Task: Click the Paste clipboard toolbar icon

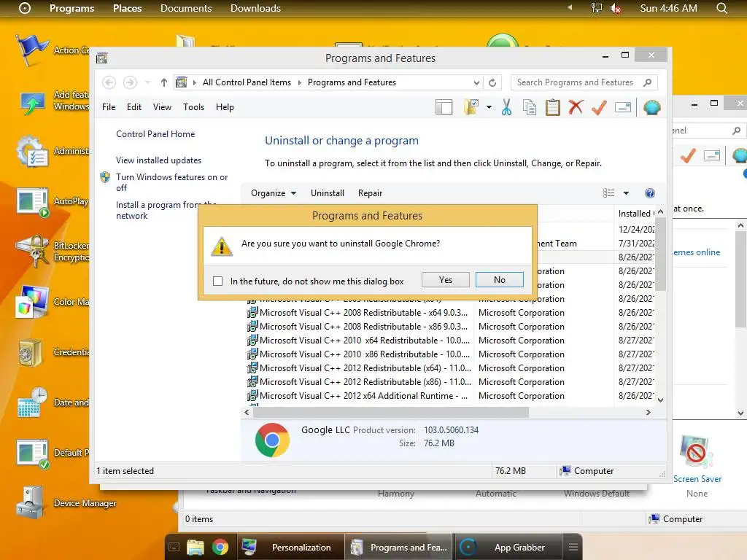Action: coord(553,107)
